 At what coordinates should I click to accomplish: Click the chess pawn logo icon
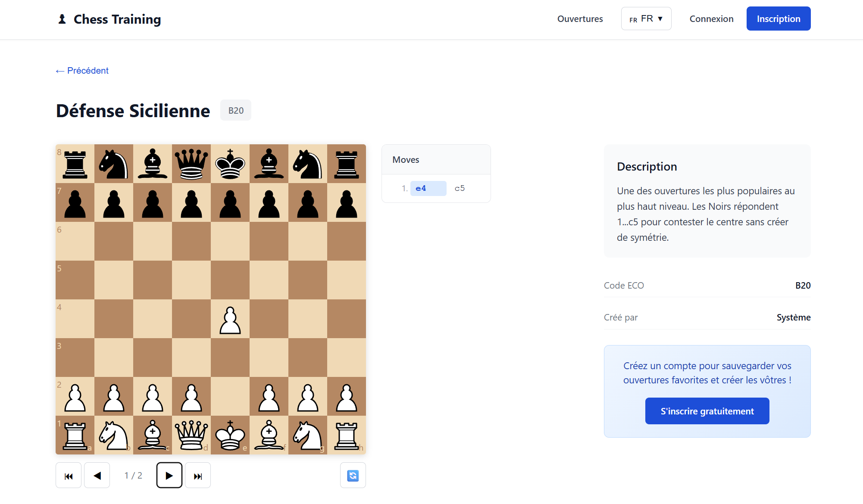62,19
